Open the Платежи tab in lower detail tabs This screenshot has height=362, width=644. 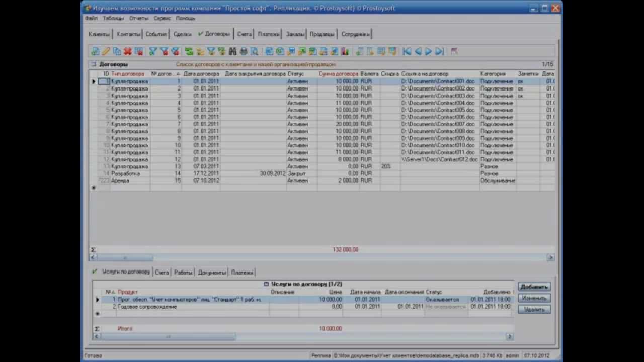[x=242, y=272]
